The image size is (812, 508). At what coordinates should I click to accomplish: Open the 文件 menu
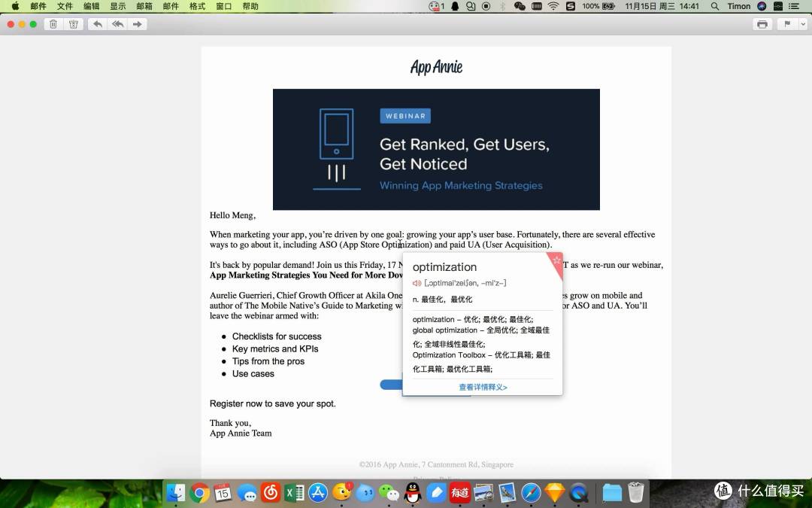(65, 6)
